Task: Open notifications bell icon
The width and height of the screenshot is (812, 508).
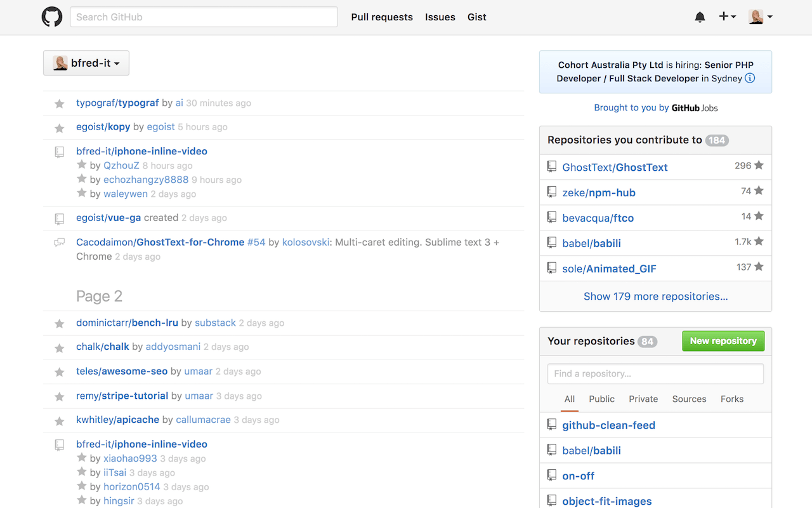Action: pos(700,17)
